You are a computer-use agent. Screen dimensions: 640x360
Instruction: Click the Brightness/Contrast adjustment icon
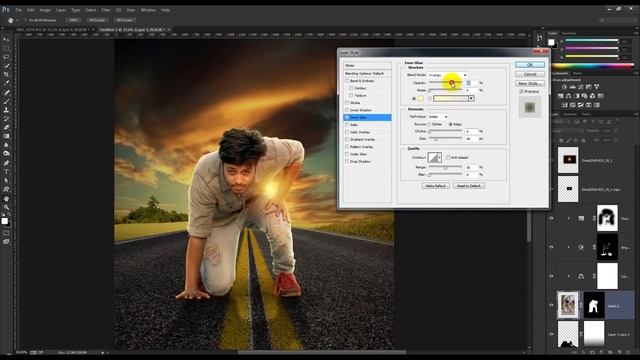564,87
